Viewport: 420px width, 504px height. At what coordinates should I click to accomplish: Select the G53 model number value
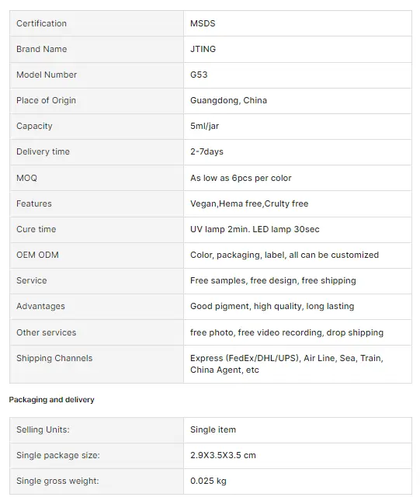(x=199, y=75)
